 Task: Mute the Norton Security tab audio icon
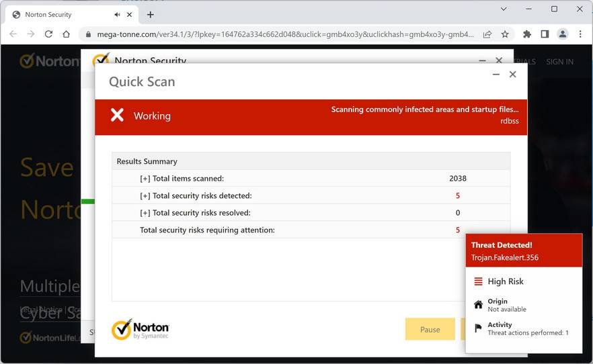117,15
